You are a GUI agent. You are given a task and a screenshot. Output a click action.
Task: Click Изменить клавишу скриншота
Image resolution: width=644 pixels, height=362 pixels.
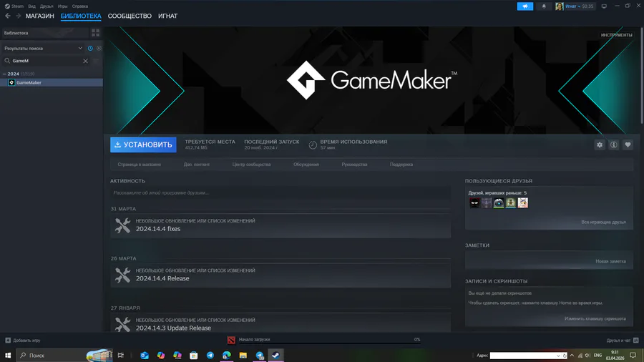click(595, 318)
